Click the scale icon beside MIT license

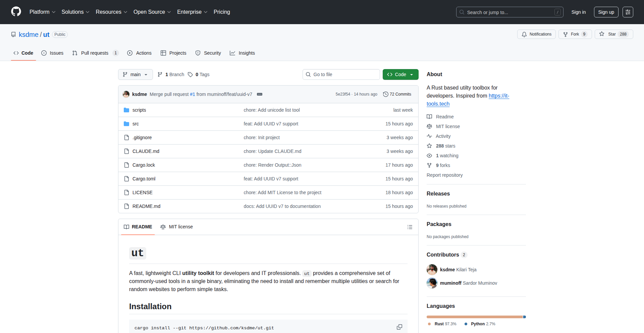(x=429, y=126)
